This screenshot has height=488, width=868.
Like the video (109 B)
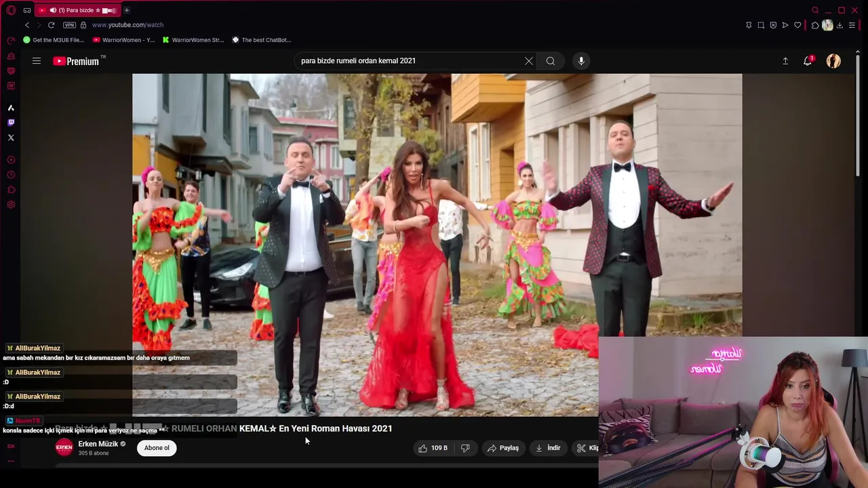click(433, 448)
